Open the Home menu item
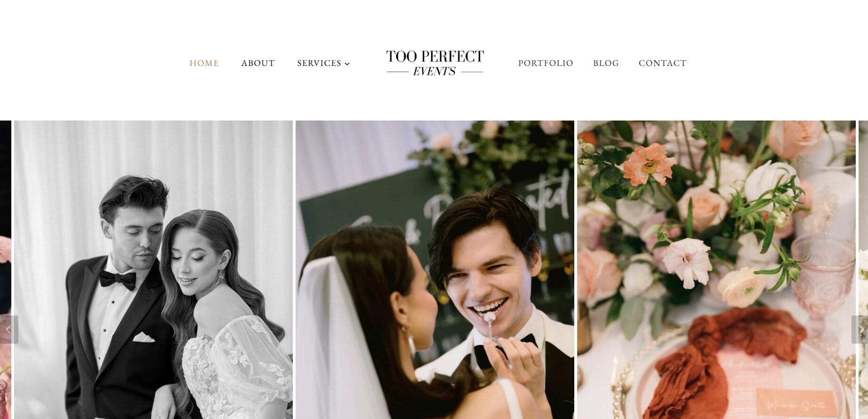The image size is (868, 419). [204, 63]
